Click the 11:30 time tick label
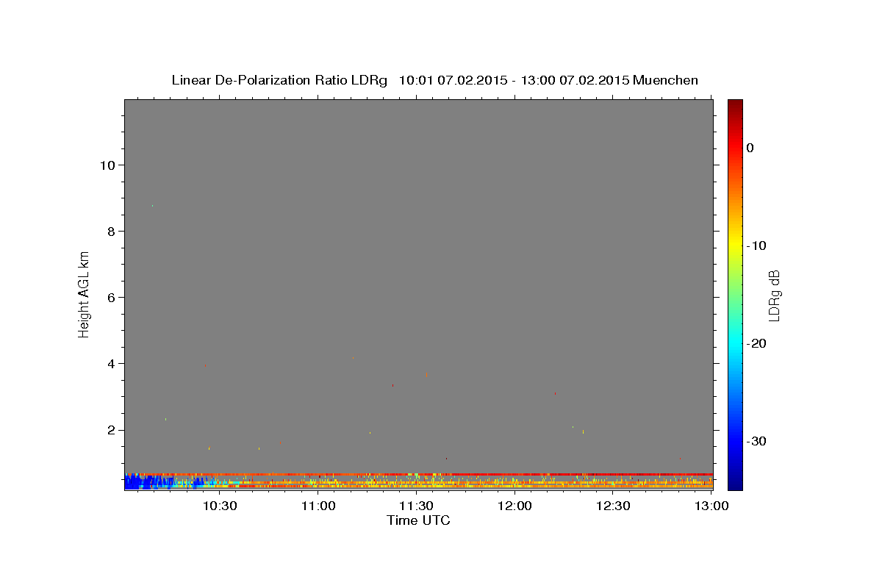This screenshot has width=882, height=588. [x=417, y=506]
